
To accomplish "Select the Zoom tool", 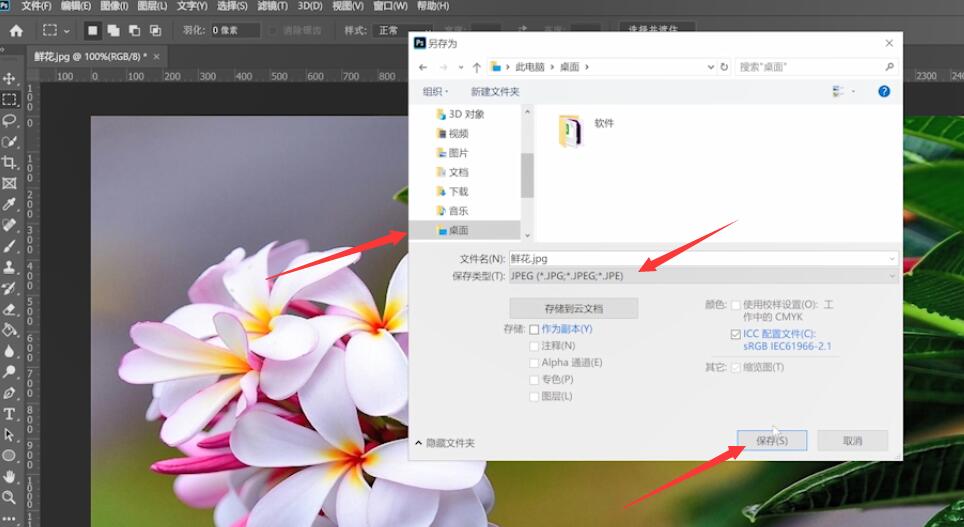I will click(x=9, y=497).
